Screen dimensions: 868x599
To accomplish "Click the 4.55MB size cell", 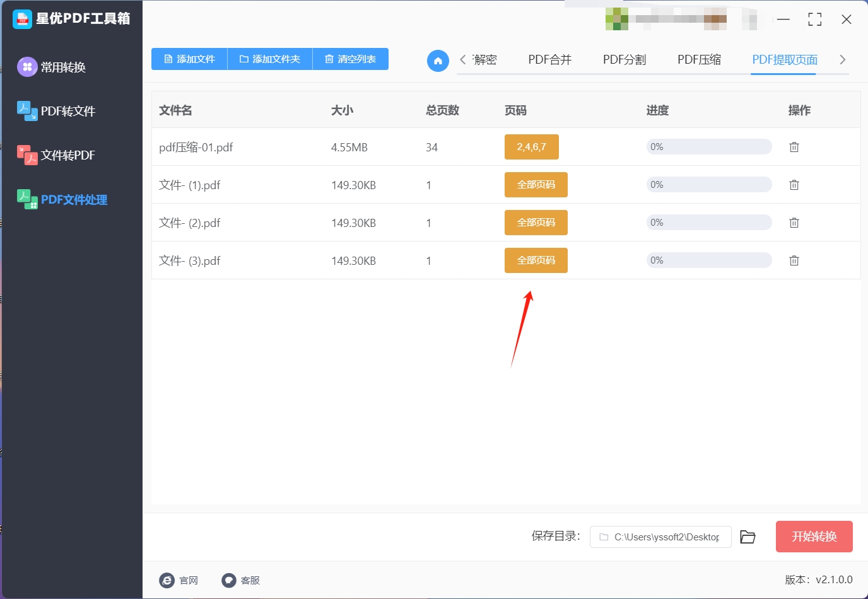I will click(349, 148).
